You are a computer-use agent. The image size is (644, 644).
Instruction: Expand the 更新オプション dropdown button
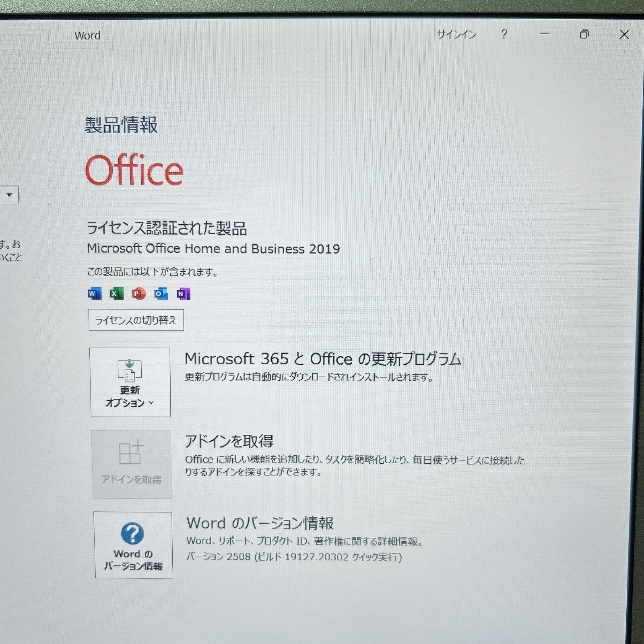pos(130,382)
